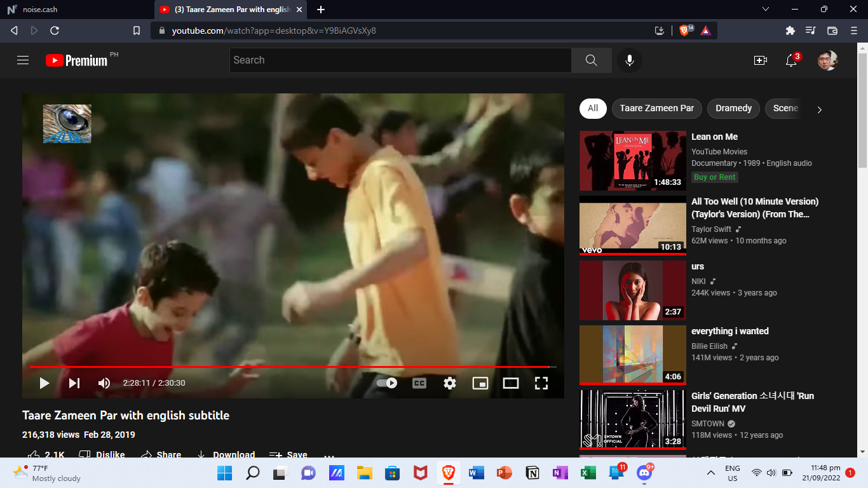Open Brave Shields lion icon
The width and height of the screenshot is (868, 488).
(x=686, y=30)
